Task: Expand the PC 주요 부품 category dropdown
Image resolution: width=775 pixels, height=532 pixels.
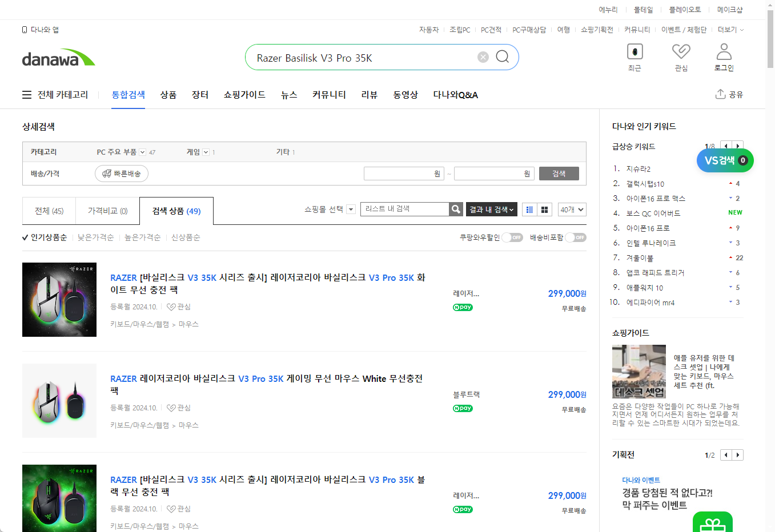Action: 143,152
